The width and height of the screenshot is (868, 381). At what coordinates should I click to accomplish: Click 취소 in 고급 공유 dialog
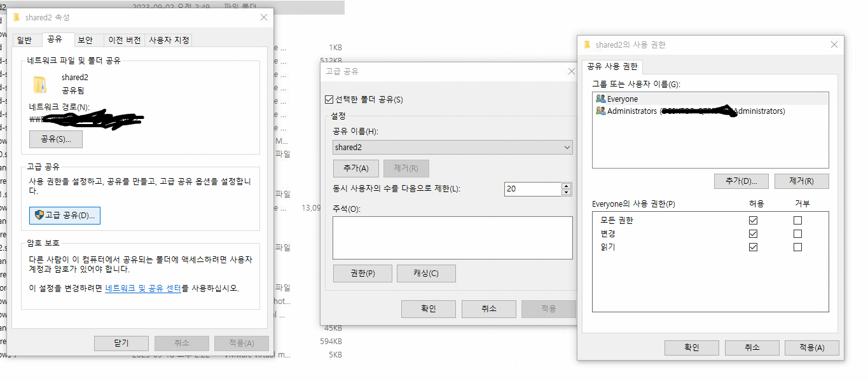[488, 308]
